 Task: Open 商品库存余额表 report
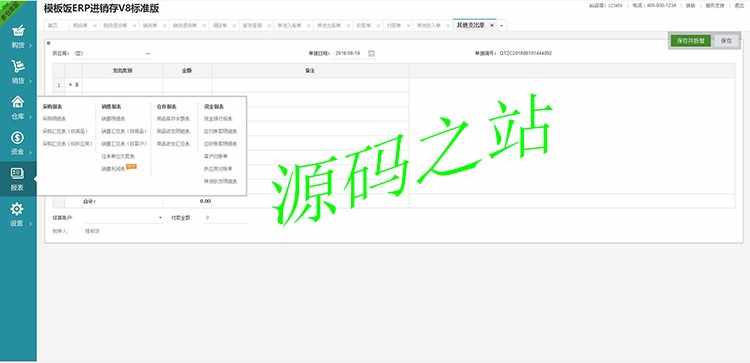(x=173, y=118)
